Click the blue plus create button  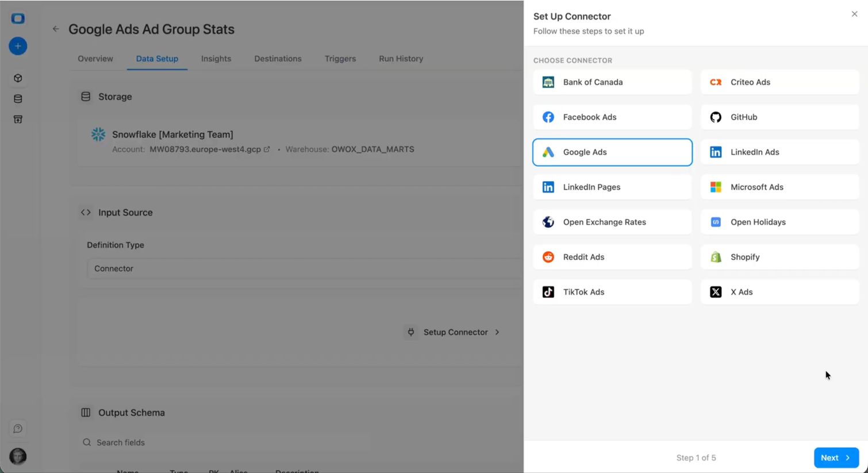coord(18,46)
